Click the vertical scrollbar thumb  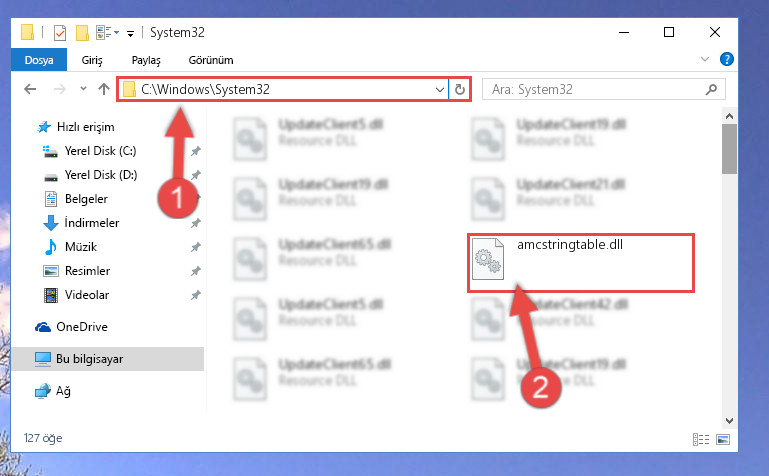point(729,149)
